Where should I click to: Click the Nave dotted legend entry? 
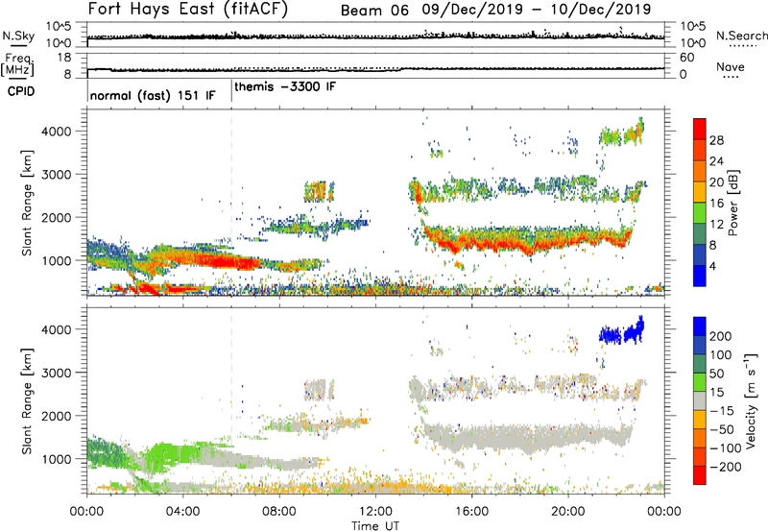(x=734, y=69)
